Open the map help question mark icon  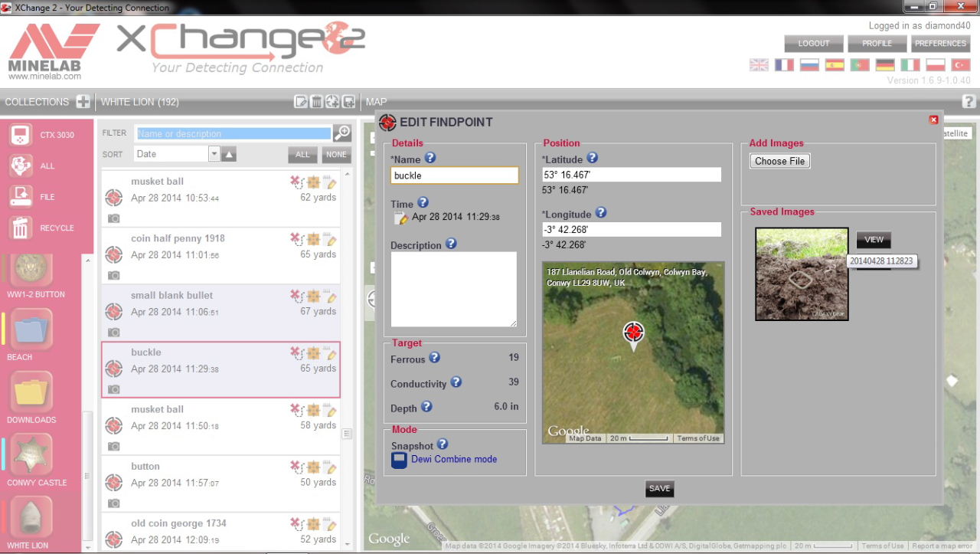(x=969, y=101)
